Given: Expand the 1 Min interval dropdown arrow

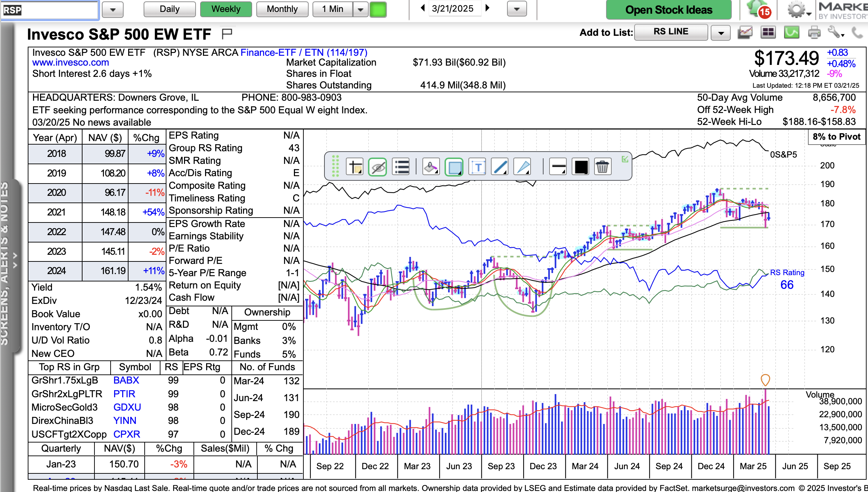Looking at the screenshot, I should click(x=361, y=9).
